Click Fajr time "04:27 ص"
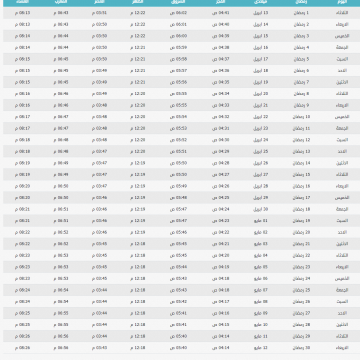Screen dimensions: 360x360 (220, 175)
